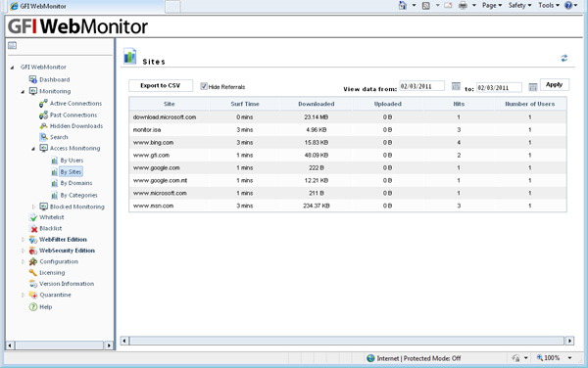Click the Help question mark icon
Viewport: 588px width, 368px height.
pos(33,307)
